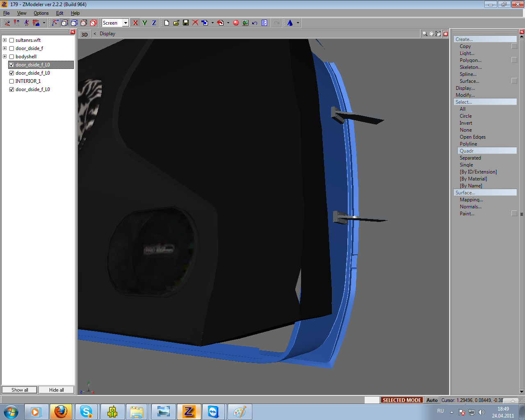The height and width of the screenshot is (420, 525).
Task: Uncheck the selected door_dside_f_L0 object
Action: pos(11,65)
